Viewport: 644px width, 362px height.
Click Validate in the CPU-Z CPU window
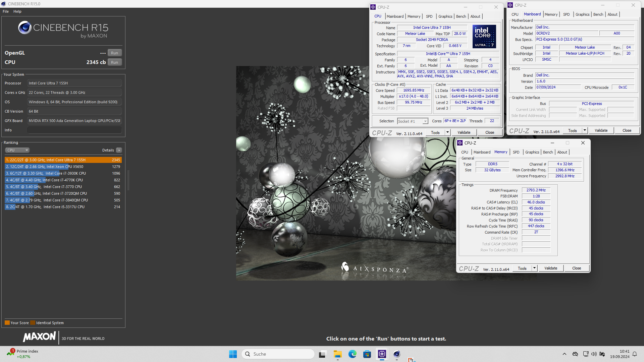464,132
